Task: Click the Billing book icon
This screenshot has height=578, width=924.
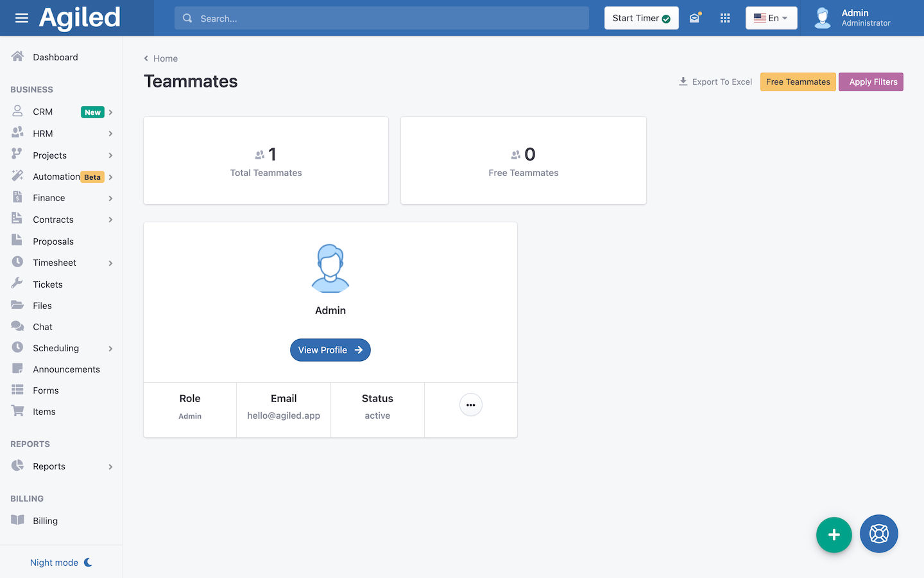Action: point(17,520)
